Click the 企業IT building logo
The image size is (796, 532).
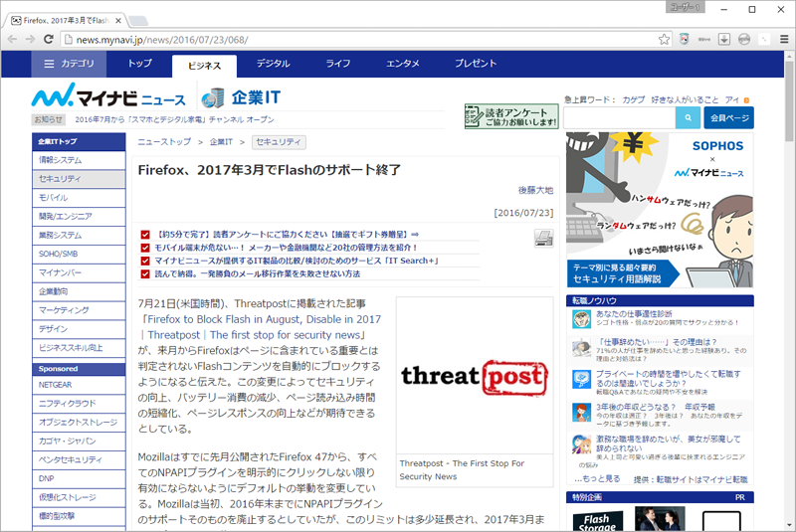241,97
